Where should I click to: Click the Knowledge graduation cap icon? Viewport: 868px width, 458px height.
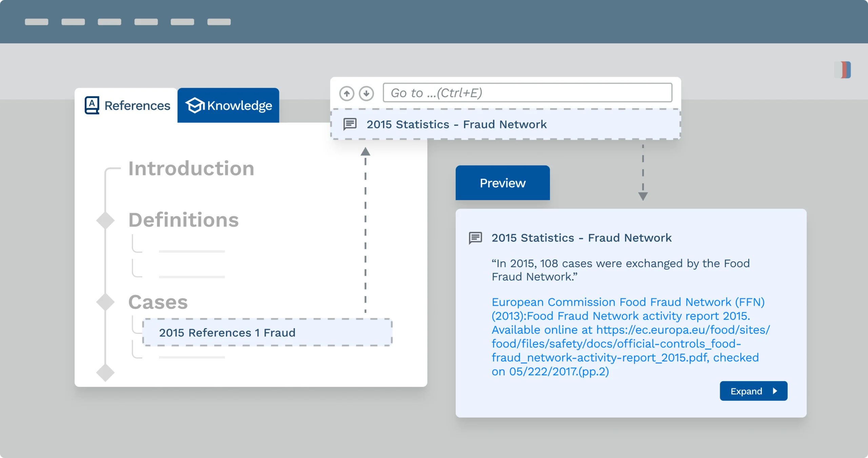click(195, 105)
